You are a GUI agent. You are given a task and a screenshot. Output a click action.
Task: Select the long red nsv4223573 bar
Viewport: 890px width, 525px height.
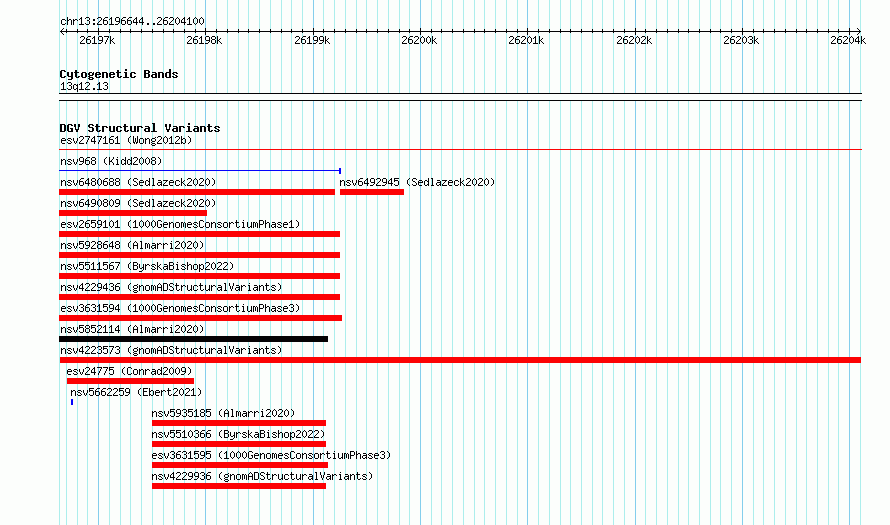[x=460, y=360]
